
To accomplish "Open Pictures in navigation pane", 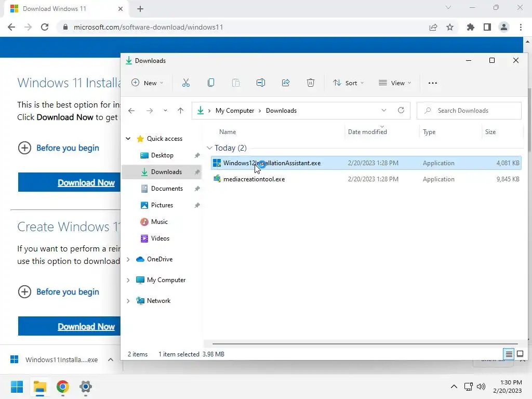I will [x=162, y=205].
